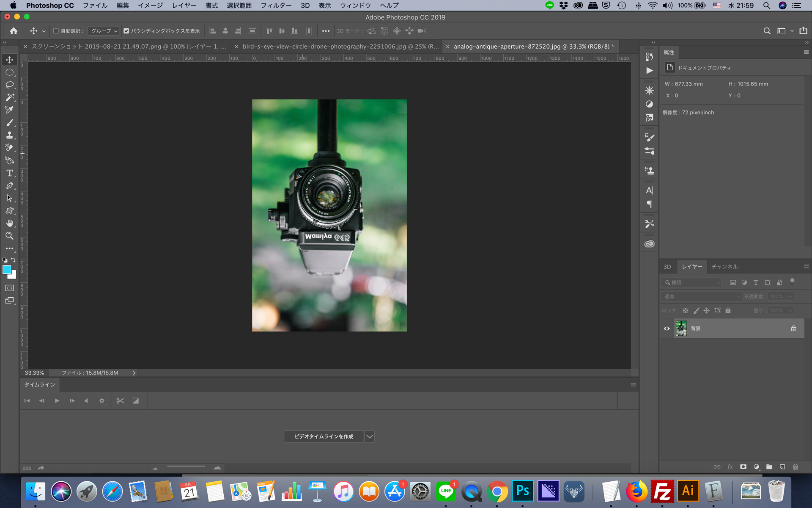
Task: Open the イメージ menu
Action: click(x=150, y=6)
